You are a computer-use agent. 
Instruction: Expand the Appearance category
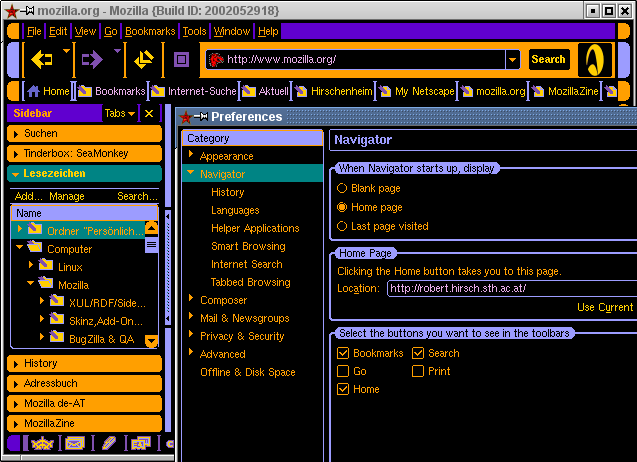[191, 154]
